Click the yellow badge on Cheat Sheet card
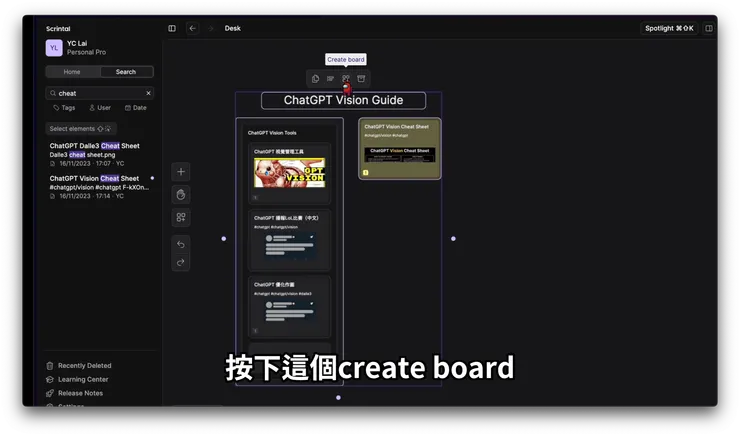740x436 pixels. coord(365,173)
